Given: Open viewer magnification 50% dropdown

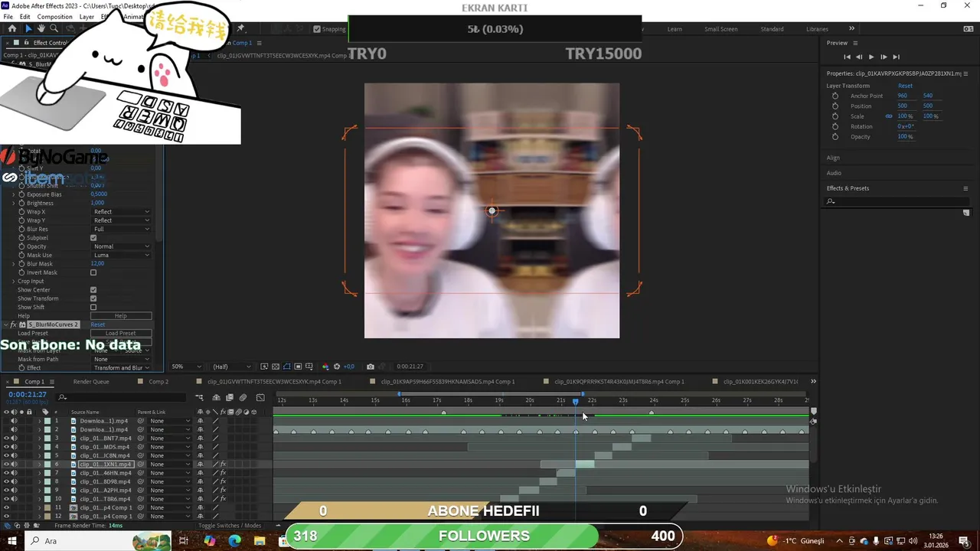Looking at the screenshot, I should pyautogui.click(x=186, y=367).
